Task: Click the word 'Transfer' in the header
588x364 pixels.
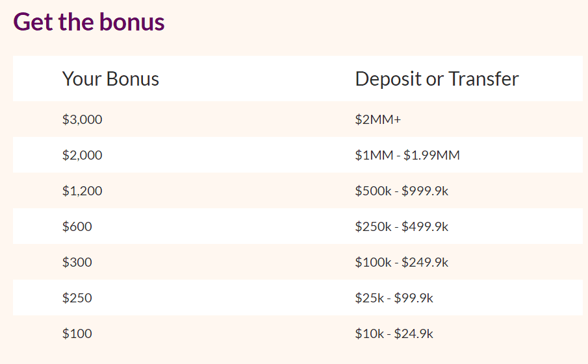Action: pyautogui.click(x=484, y=79)
